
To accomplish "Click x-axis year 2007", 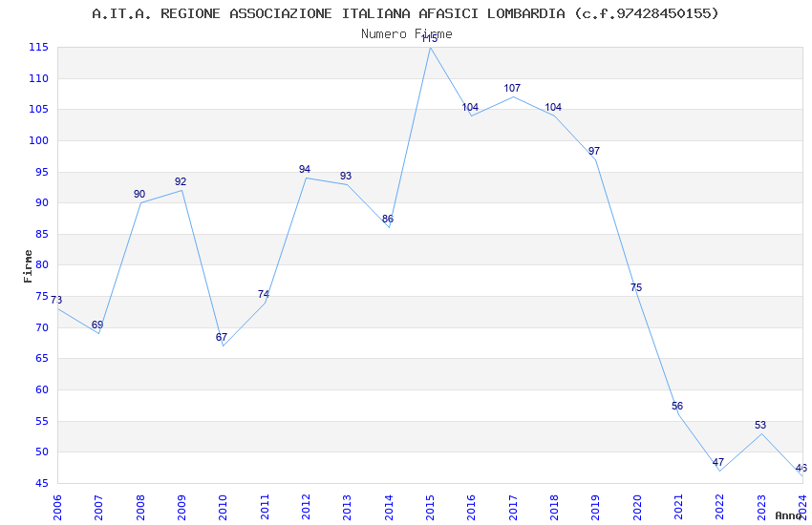I will pos(98,507).
